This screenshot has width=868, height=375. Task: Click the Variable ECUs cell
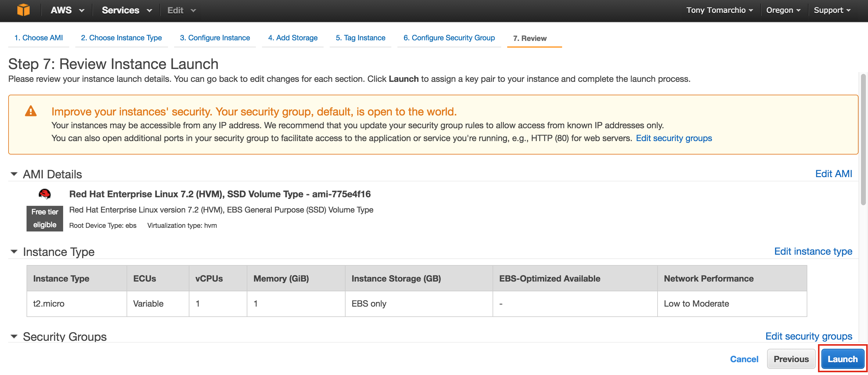pyautogui.click(x=158, y=304)
